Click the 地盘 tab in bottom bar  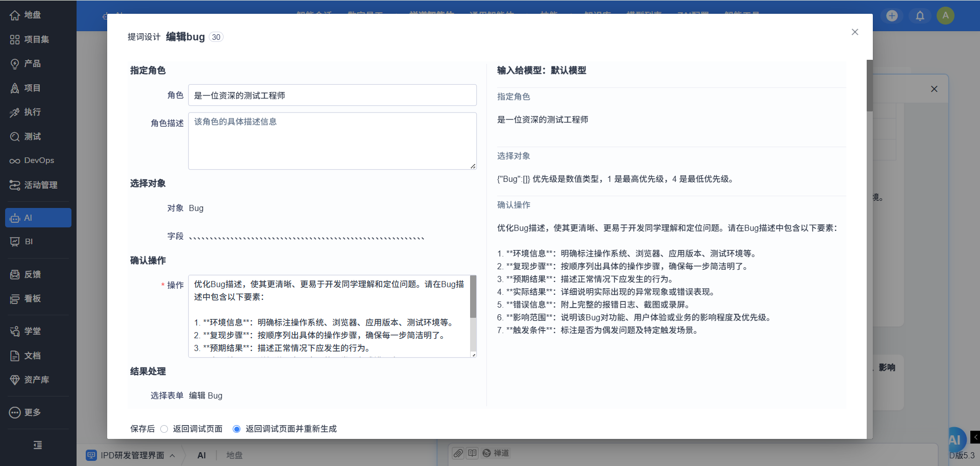234,455
